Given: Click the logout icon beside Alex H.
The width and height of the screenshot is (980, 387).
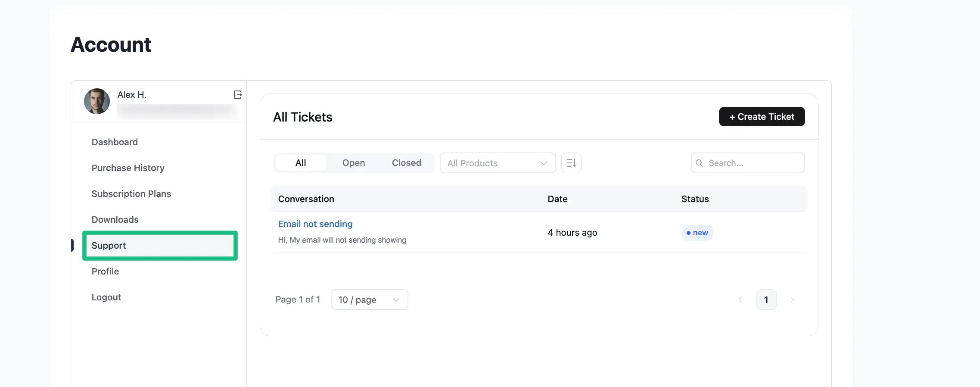Looking at the screenshot, I should click(x=237, y=95).
